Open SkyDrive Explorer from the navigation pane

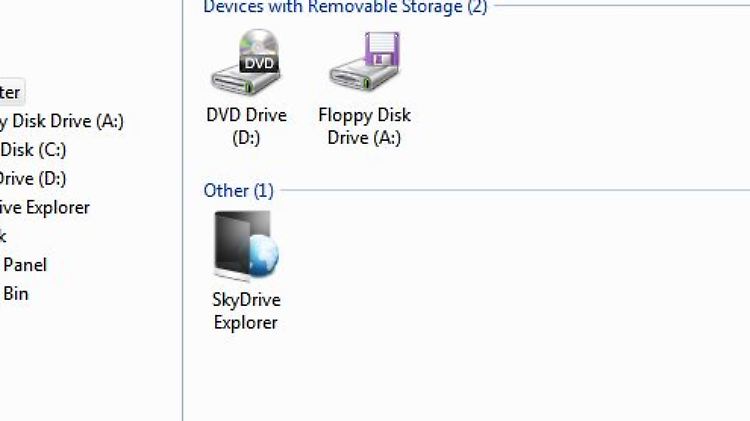[x=45, y=208]
